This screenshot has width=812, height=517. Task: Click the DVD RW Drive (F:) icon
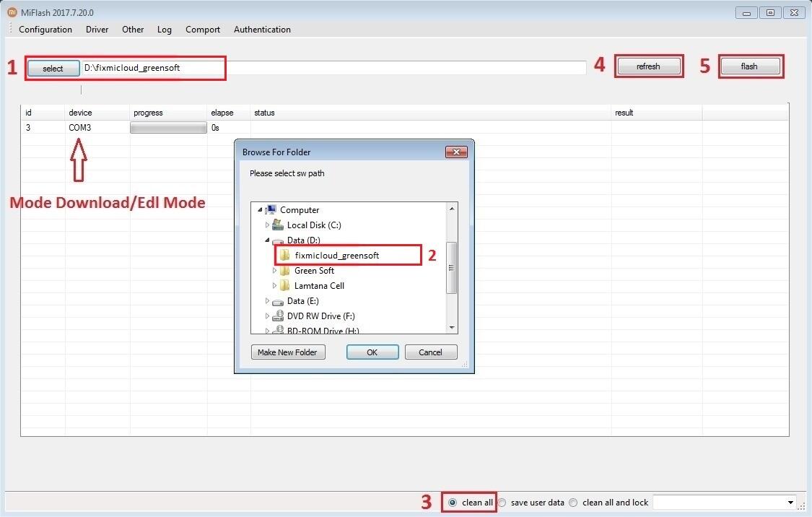[278, 316]
